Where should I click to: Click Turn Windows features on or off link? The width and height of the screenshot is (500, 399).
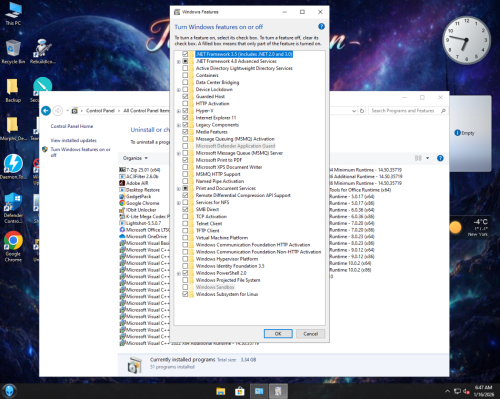(x=80, y=152)
